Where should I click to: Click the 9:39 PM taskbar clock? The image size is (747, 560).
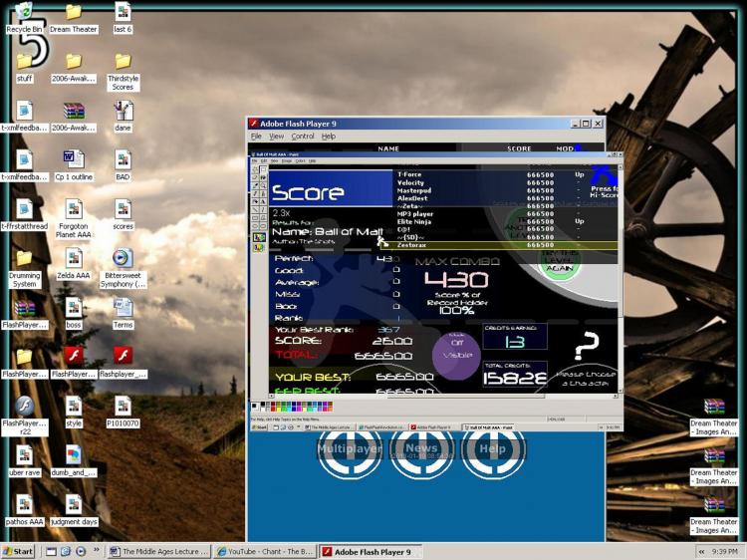click(725, 551)
